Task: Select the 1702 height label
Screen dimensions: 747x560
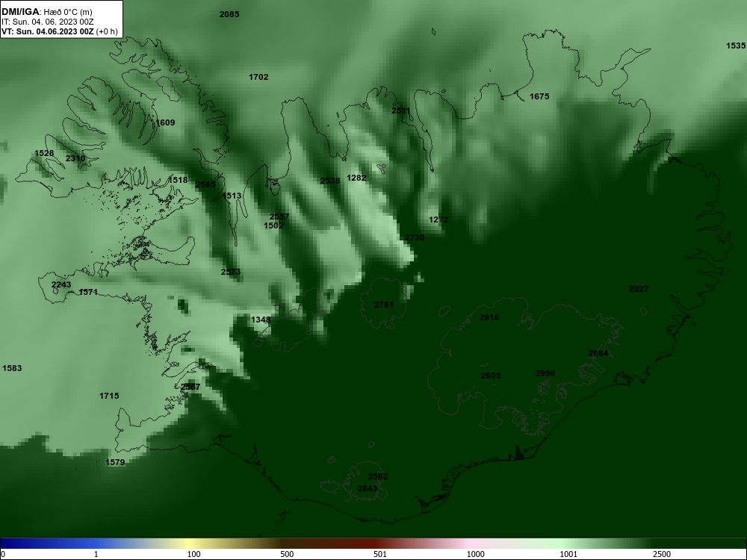Action: click(x=258, y=77)
